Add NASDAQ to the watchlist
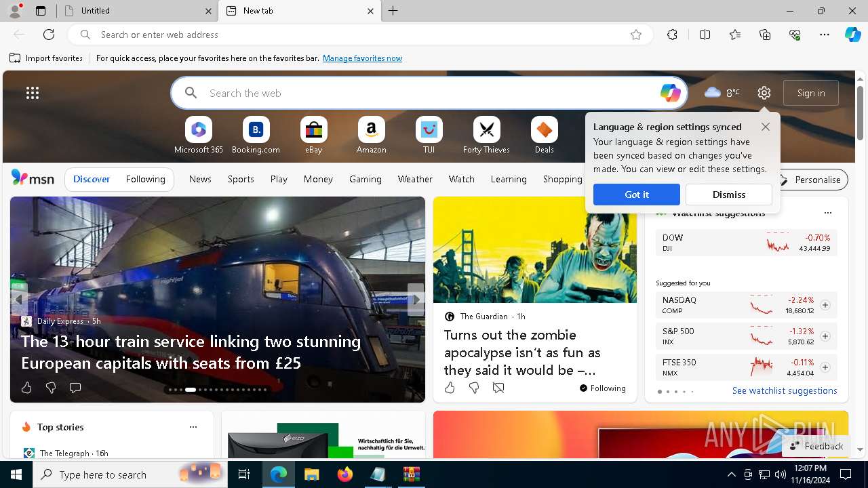Image resolution: width=868 pixels, height=488 pixels. (825, 305)
